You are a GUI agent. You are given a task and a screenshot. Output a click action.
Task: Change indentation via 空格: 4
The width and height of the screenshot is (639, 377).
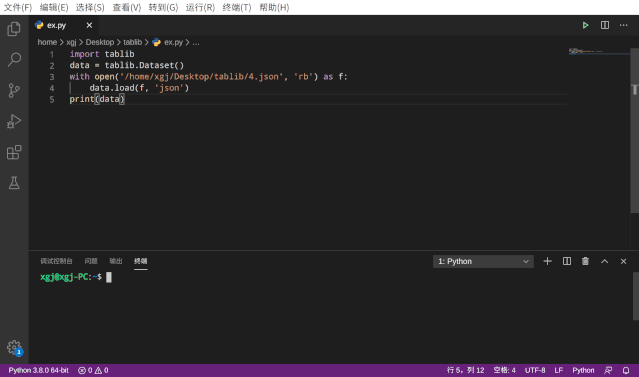point(505,370)
